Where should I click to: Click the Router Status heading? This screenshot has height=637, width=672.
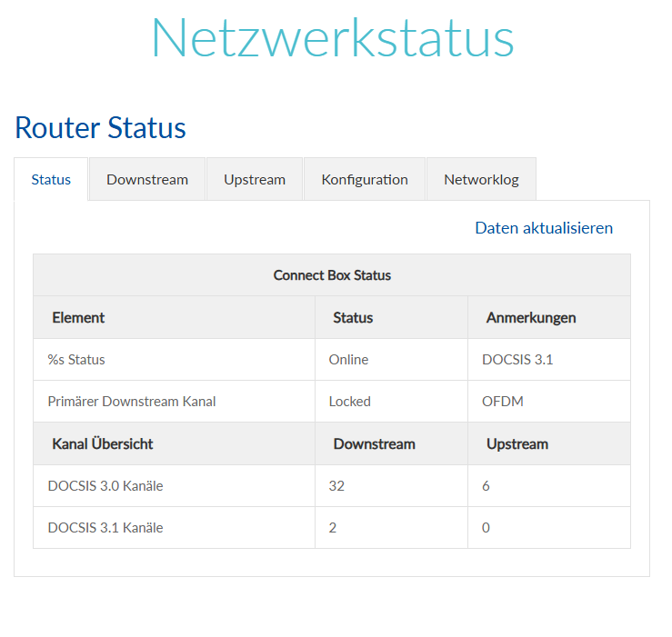pyautogui.click(x=100, y=128)
